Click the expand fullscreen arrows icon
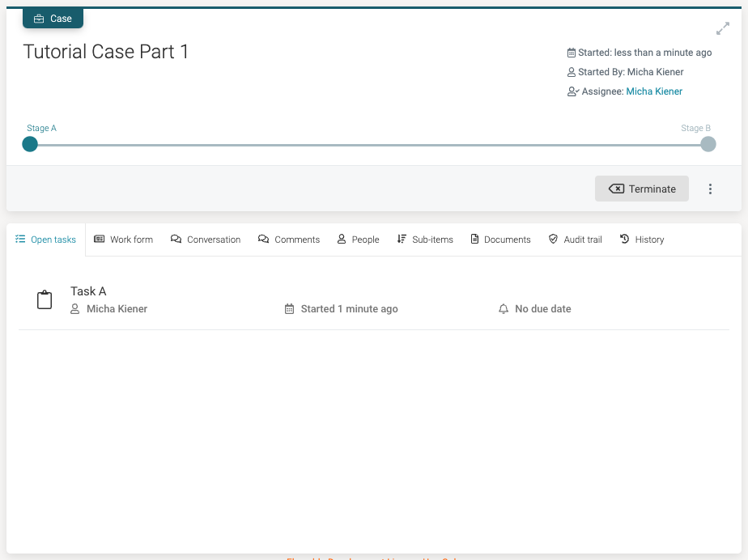 (723, 29)
